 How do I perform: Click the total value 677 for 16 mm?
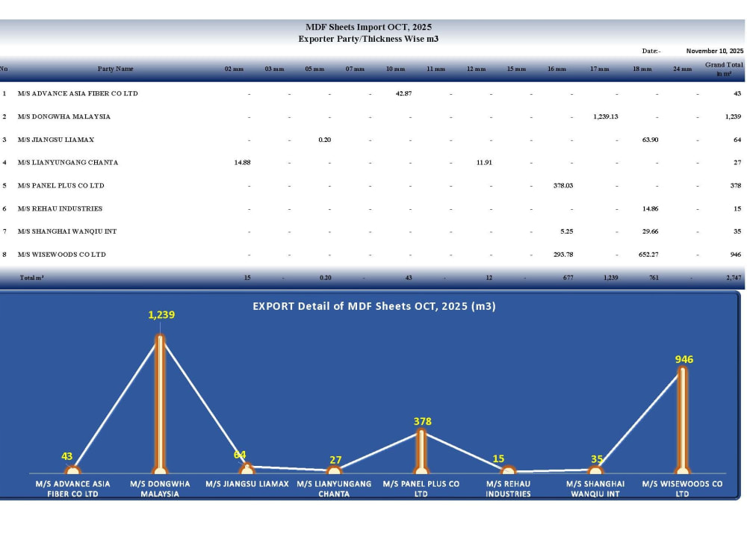[x=568, y=278]
